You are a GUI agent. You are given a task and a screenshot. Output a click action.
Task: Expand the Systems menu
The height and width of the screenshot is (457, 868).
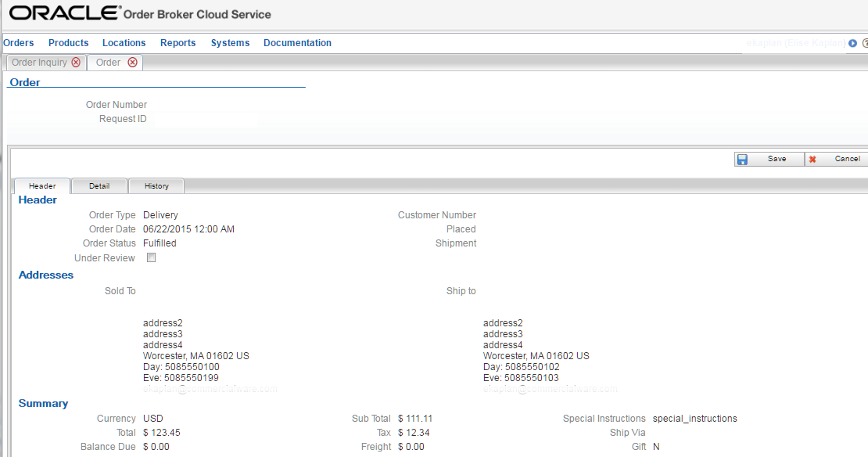click(230, 43)
